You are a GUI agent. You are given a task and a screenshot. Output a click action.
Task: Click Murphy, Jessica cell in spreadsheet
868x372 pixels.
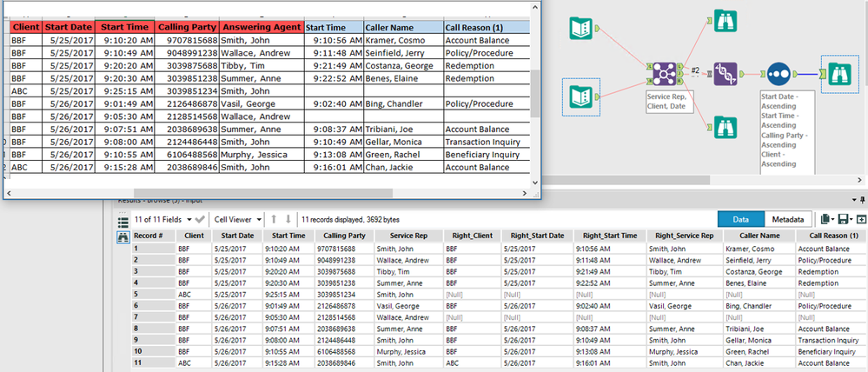(x=262, y=155)
